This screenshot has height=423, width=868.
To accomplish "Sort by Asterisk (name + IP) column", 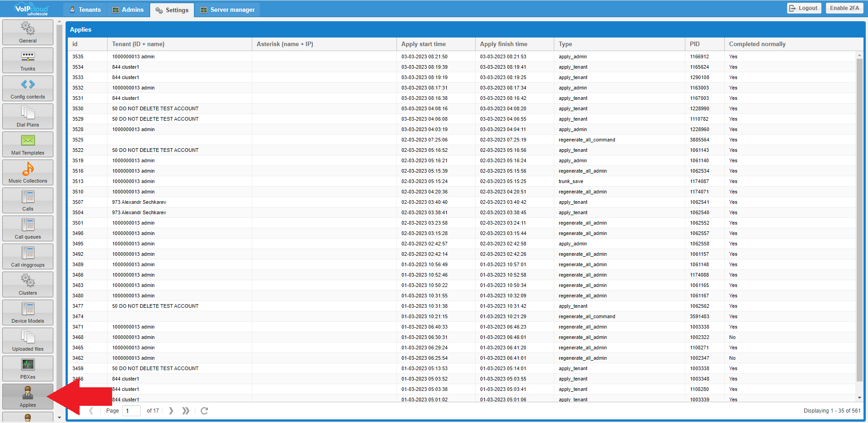I will pyautogui.click(x=324, y=44).
